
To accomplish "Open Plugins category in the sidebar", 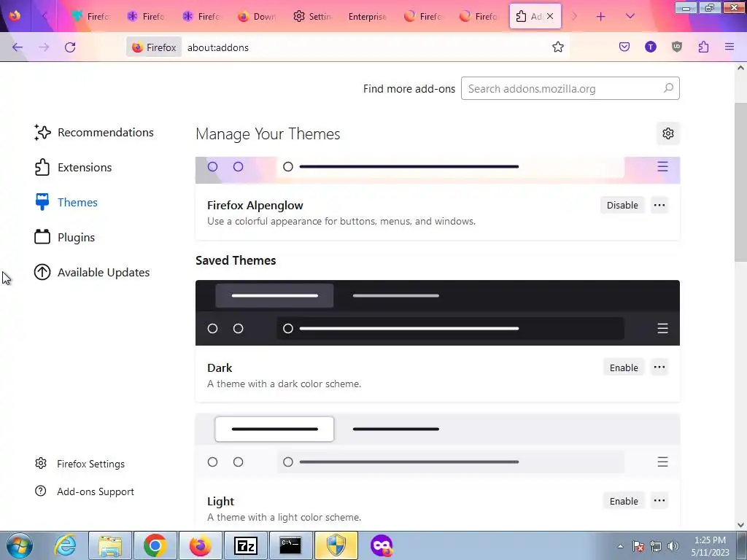I will click(x=64, y=237).
